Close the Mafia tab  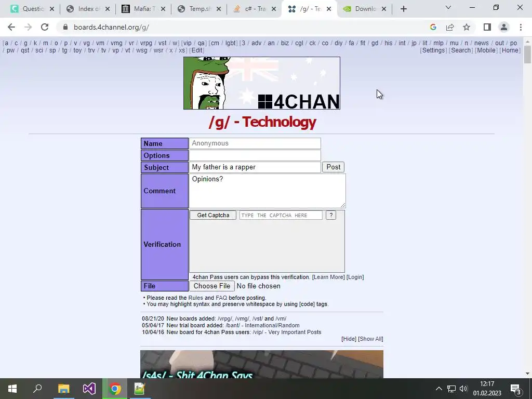163,9
